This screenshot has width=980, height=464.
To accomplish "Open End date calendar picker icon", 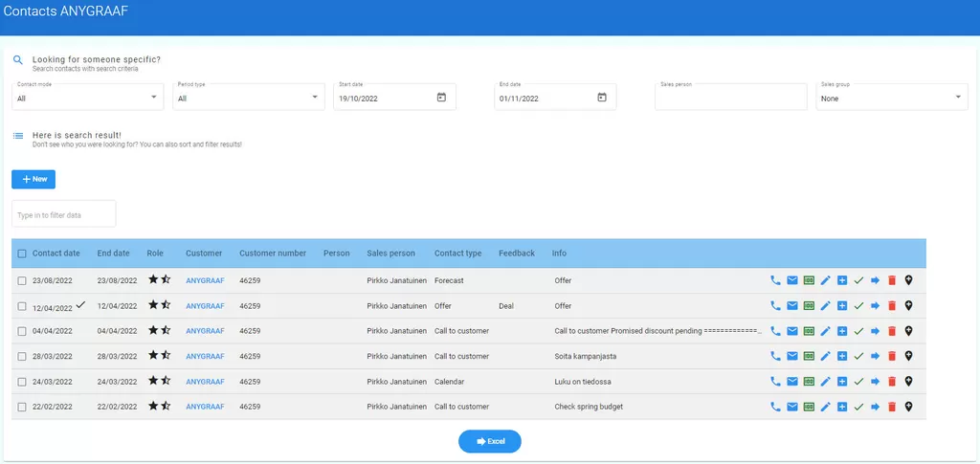I will point(602,98).
